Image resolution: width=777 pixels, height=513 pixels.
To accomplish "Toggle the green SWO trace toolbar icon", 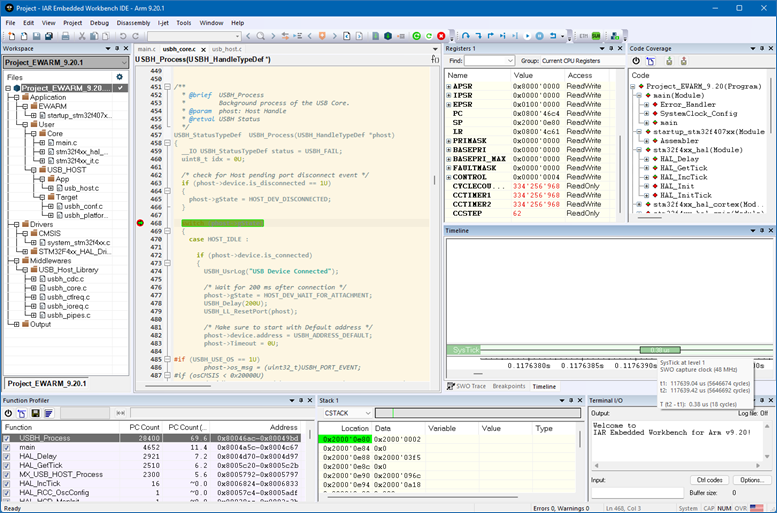I will click(596, 36).
